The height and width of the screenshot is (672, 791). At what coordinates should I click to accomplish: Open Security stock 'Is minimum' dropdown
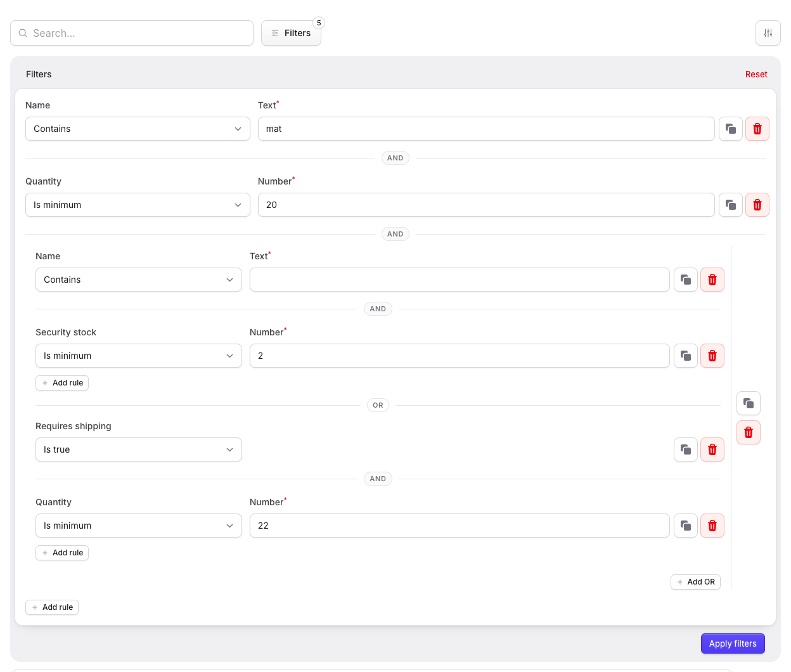[x=139, y=356]
